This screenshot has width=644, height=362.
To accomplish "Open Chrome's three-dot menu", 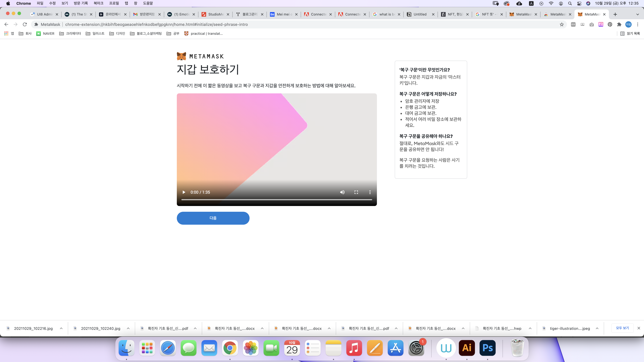I will (x=638, y=24).
